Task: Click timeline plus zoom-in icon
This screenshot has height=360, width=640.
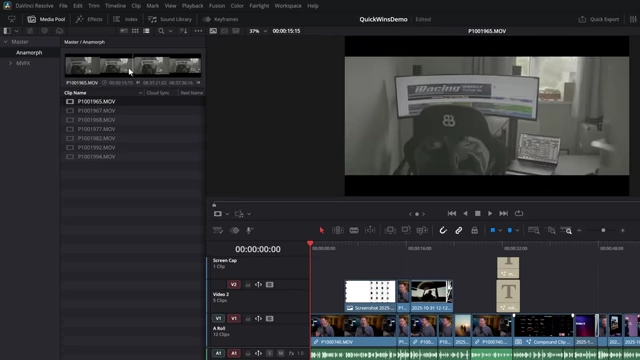Action: click(x=622, y=231)
